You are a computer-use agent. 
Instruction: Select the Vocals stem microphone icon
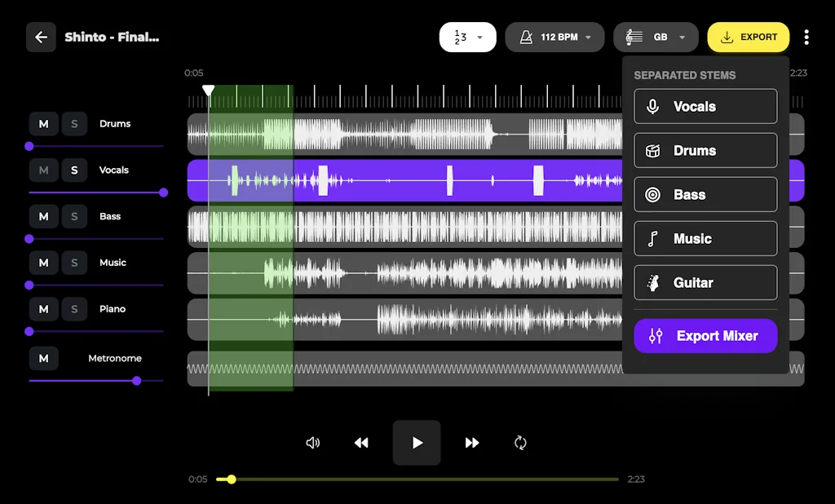(x=652, y=106)
